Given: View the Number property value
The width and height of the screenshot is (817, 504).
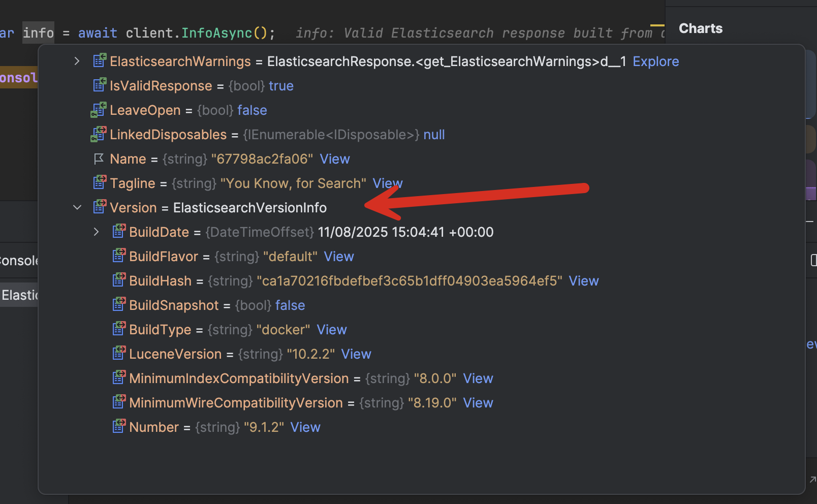Looking at the screenshot, I should (305, 426).
